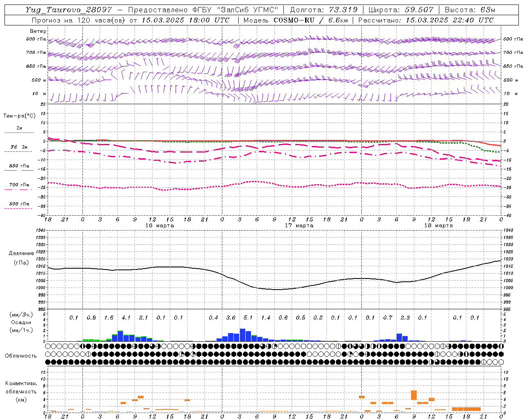The height and width of the screenshot is (420, 525).
Task: Click the 700 гПа temperature legend entry
Action: pos(19,185)
